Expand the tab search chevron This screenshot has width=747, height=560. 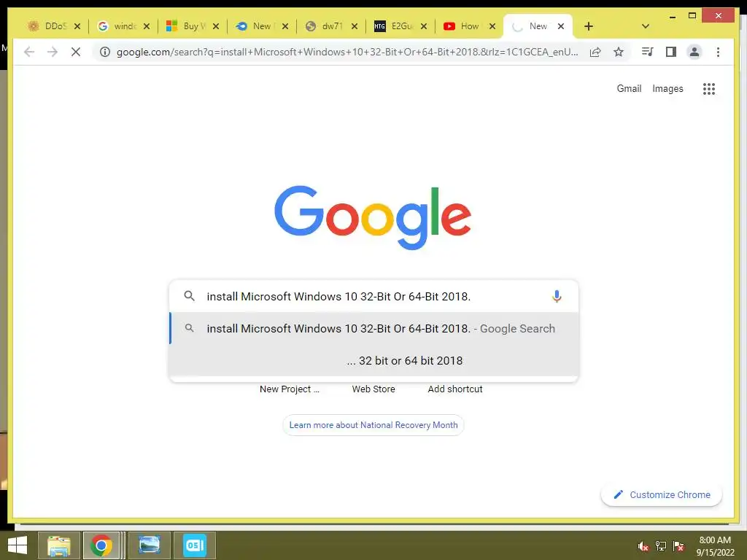(646, 26)
